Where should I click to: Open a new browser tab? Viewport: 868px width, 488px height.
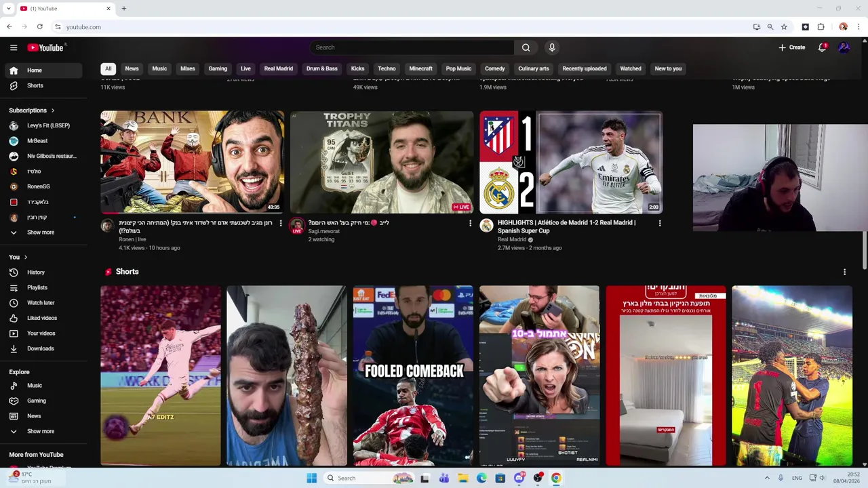(123, 9)
